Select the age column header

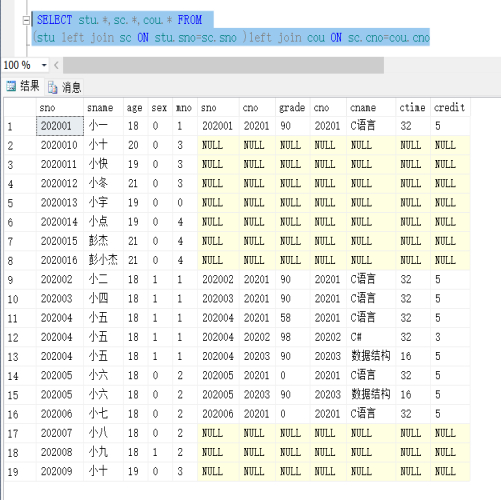tap(136, 108)
